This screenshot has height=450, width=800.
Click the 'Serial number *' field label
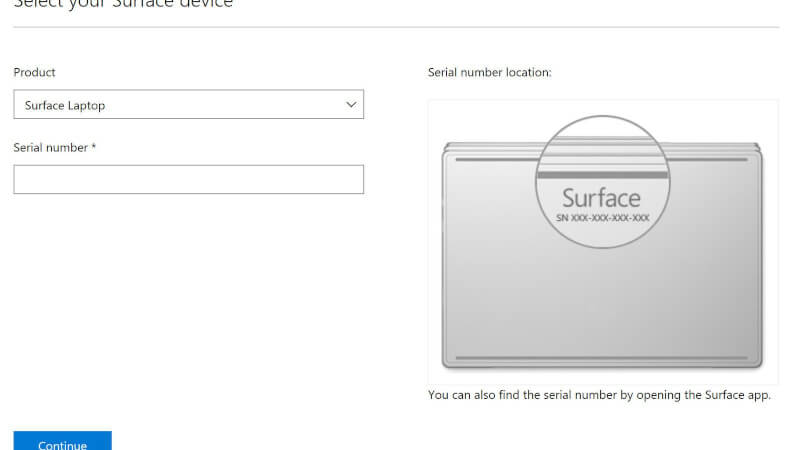54,148
